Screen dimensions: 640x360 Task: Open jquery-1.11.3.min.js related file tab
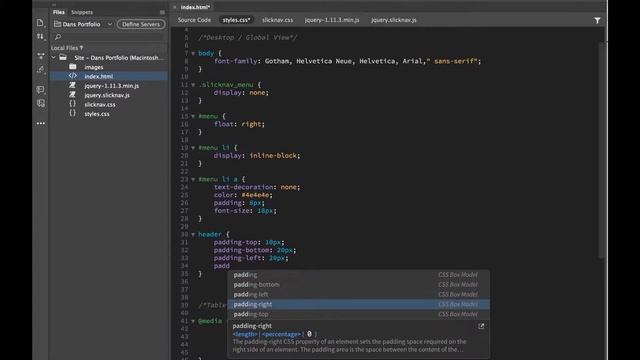click(332, 20)
